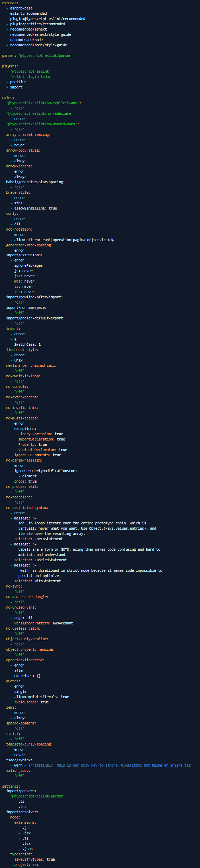Click the 'plugins:' key

(x=10, y=66)
